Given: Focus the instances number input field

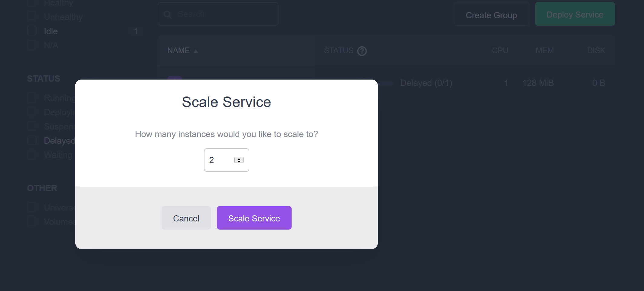Looking at the screenshot, I should coord(226,160).
